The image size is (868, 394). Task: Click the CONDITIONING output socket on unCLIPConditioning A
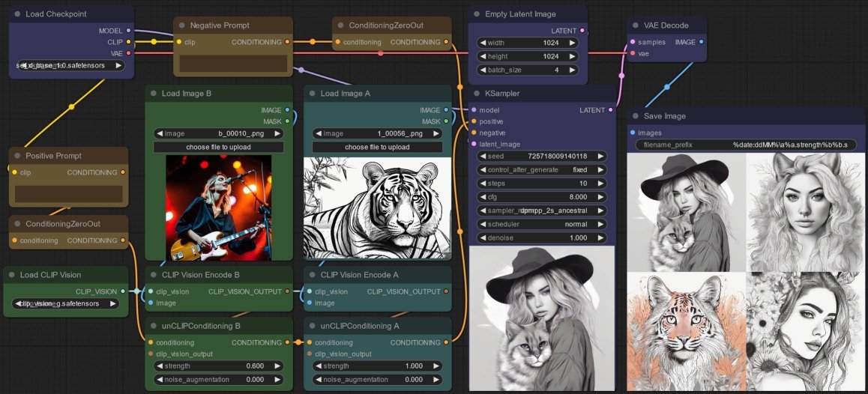pos(446,342)
